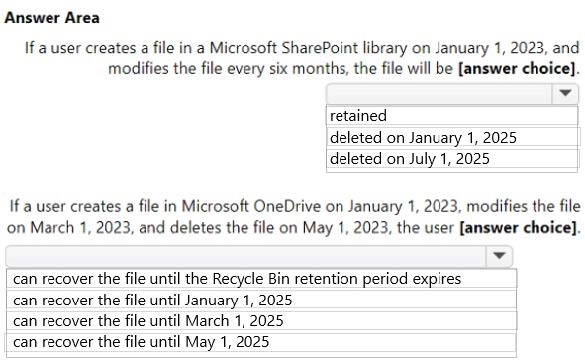
Task: Click the 'Microsoft OneDrive' sentence text
Action: point(251,206)
